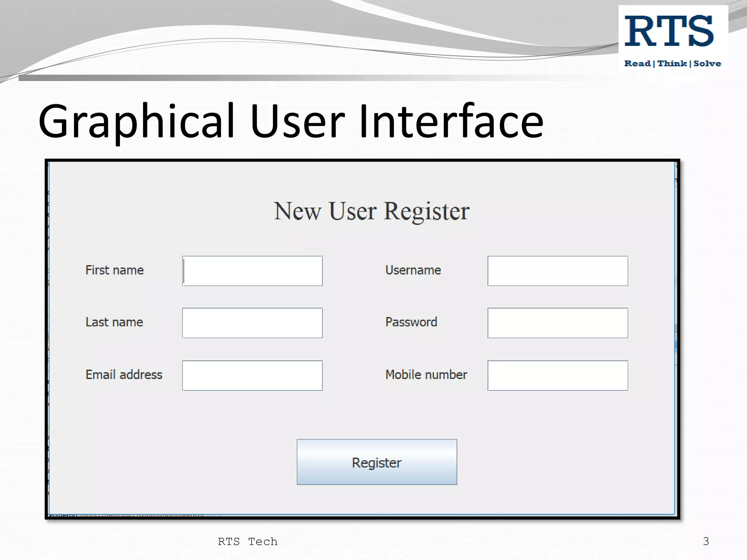Click into the Password field
Image resolution: width=747 pixels, height=560 pixels.
click(558, 323)
